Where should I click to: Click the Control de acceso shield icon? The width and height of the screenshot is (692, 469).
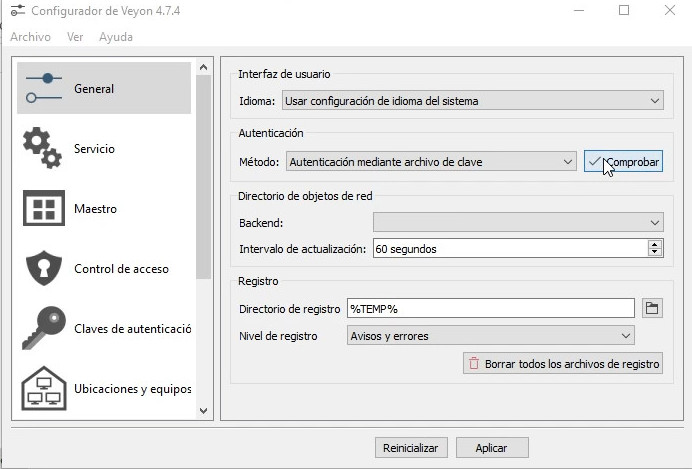43,268
